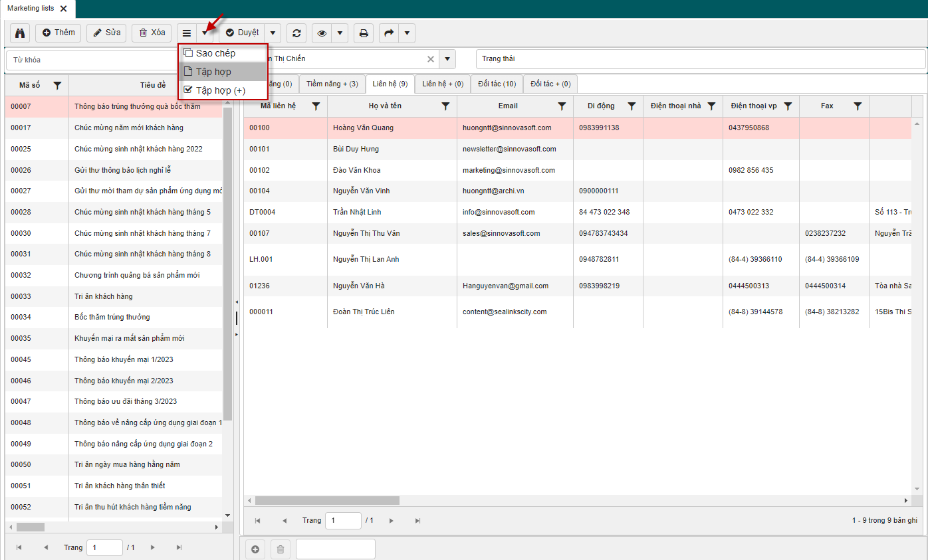
Task: Filter the Di động column
Action: pos(632,106)
